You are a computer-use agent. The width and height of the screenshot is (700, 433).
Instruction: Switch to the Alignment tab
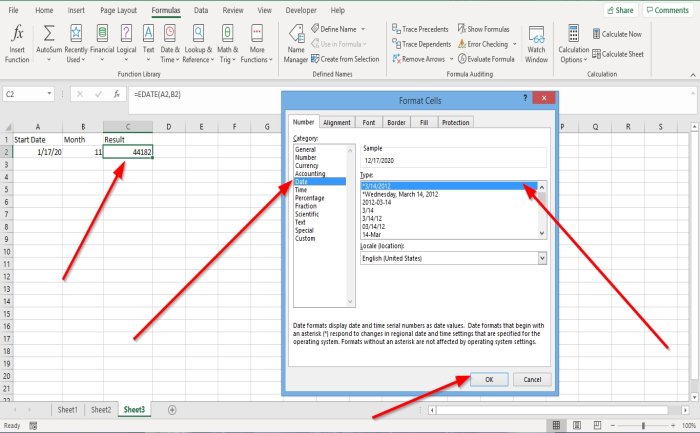point(337,122)
